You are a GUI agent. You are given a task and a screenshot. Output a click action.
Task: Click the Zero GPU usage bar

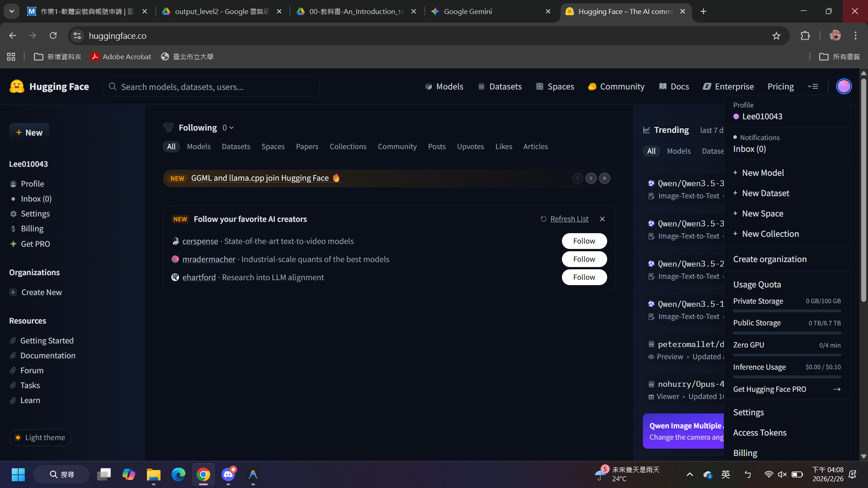(x=787, y=355)
